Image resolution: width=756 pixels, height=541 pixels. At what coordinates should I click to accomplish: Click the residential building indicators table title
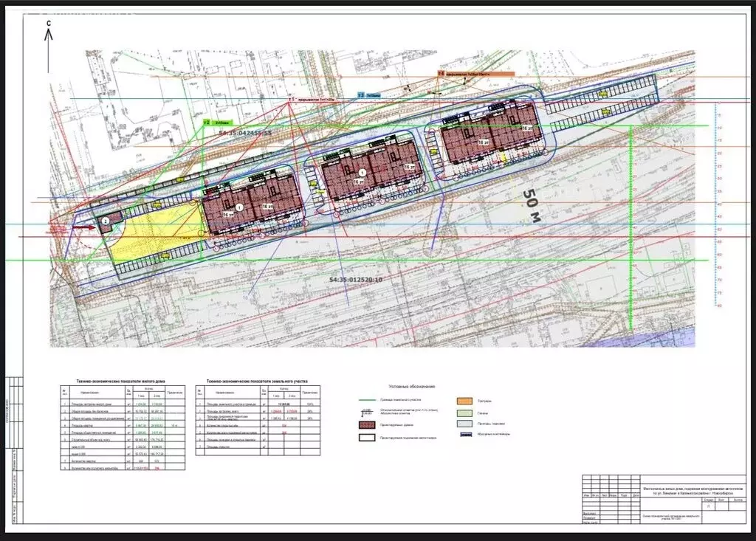(117, 381)
